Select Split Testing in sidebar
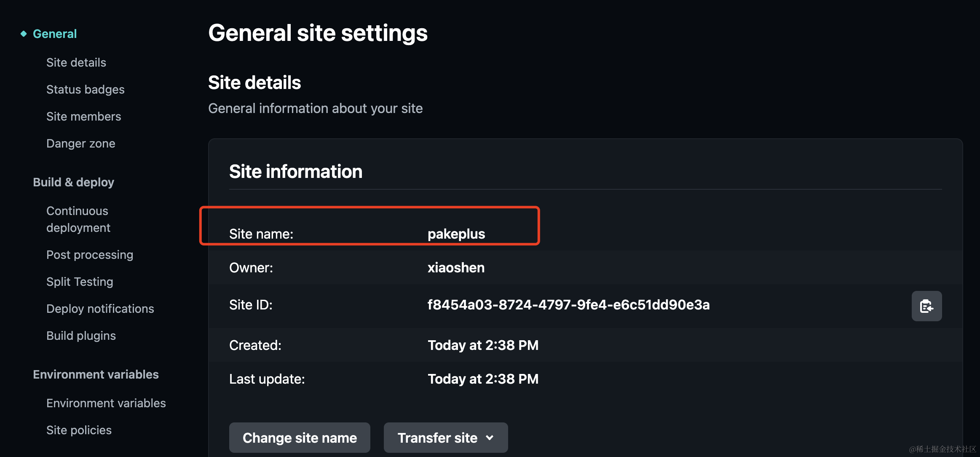The height and width of the screenshot is (457, 980). click(x=80, y=282)
